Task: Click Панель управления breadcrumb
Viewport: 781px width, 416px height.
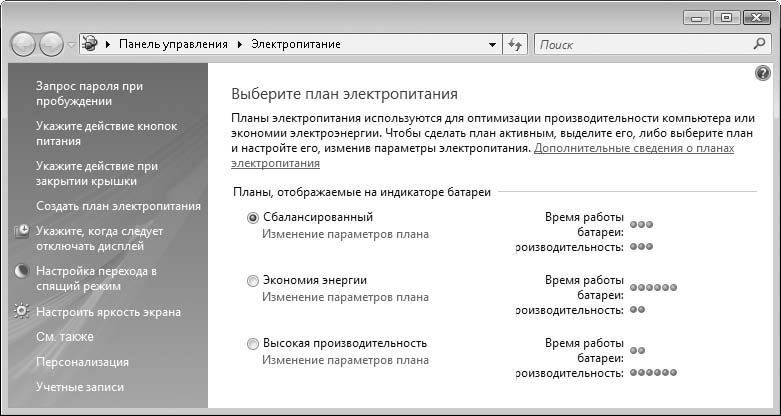Action: click(173, 44)
